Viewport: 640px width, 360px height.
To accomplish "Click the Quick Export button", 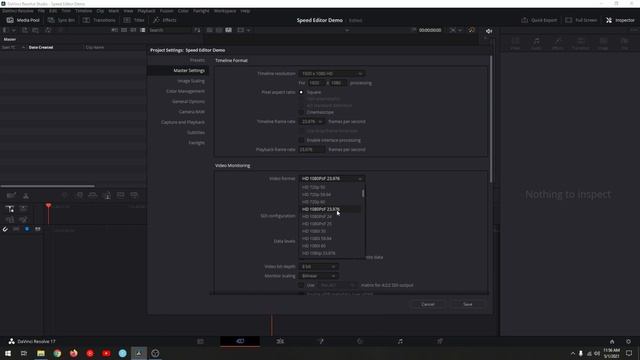I will tap(539, 20).
